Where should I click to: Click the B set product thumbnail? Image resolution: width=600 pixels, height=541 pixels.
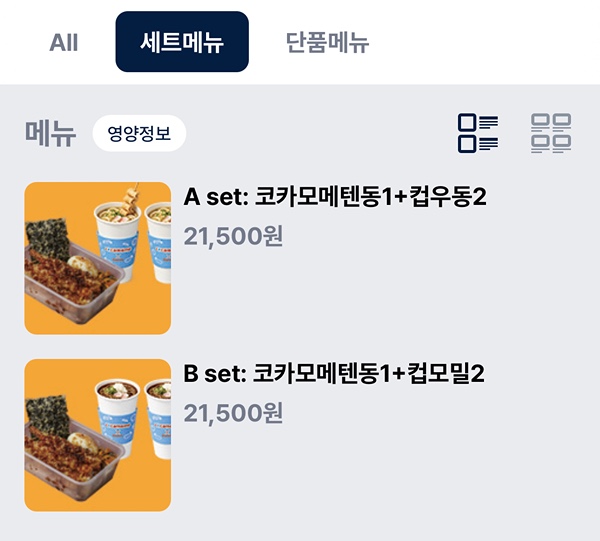pos(98,435)
